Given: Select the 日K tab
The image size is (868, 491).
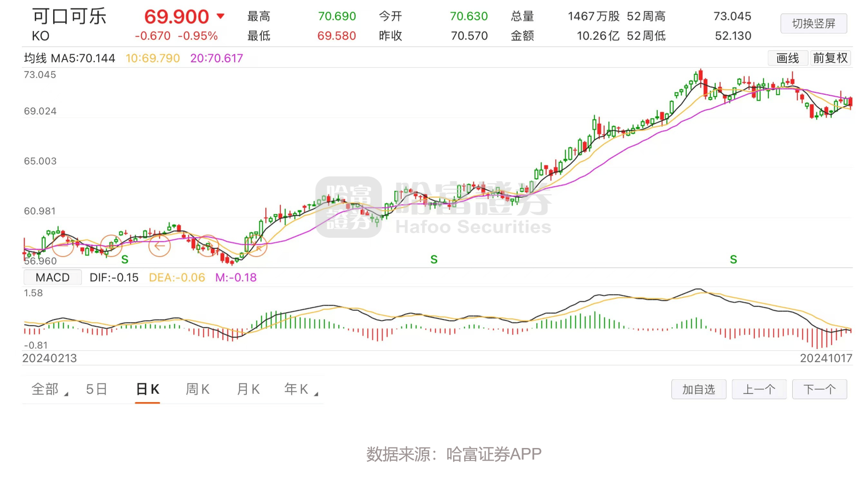Looking at the screenshot, I should [148, 389].
